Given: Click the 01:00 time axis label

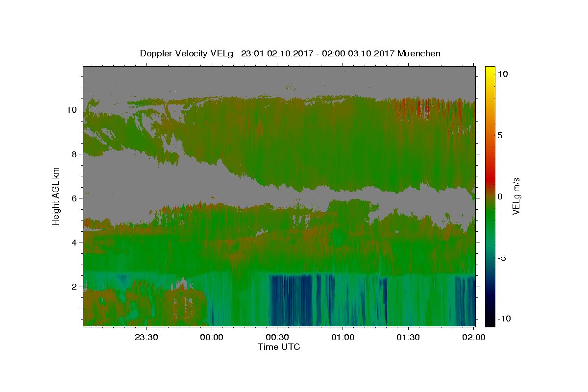Looking at the screenshot, I should (343, 337).
